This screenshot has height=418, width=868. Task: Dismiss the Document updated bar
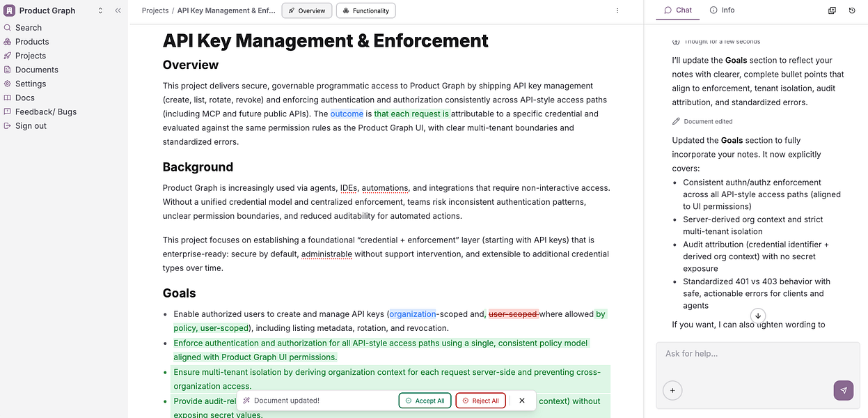pos(522,401)
